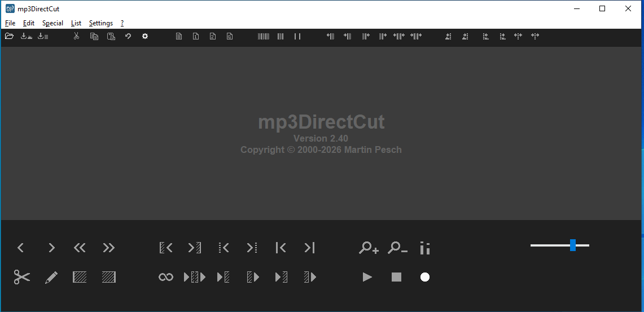Jump to selection end with hatched right-arrow button
Screen dimensions: 644x312
pyautogui.click(x=195, y=248)
